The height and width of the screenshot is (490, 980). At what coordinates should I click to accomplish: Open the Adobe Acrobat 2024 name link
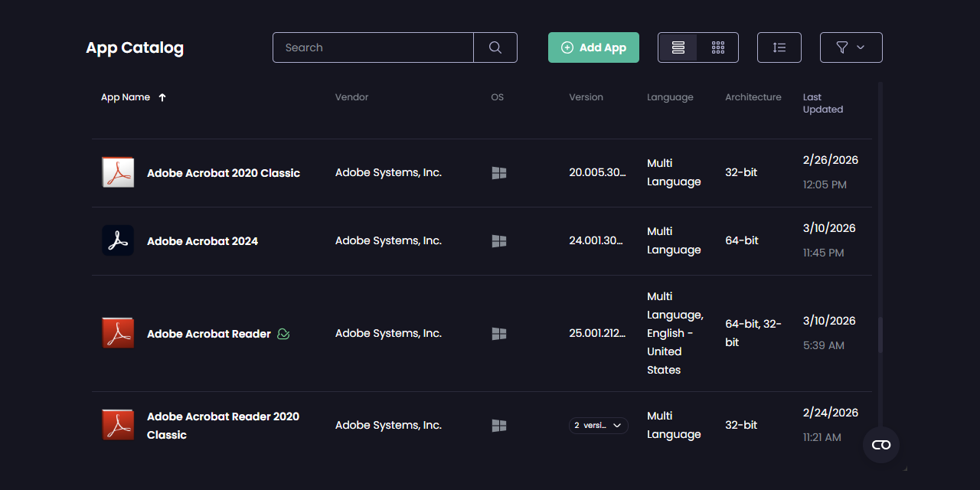[202, 241]
